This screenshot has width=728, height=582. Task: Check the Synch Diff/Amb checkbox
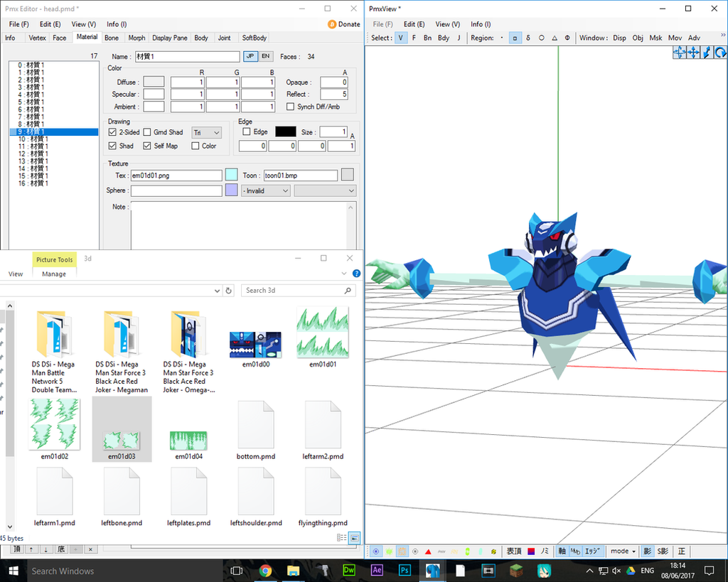[290, 107]
